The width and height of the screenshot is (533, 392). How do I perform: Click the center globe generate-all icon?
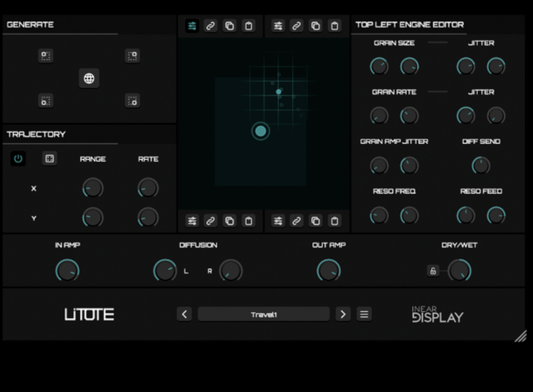[x=89, y=78]
